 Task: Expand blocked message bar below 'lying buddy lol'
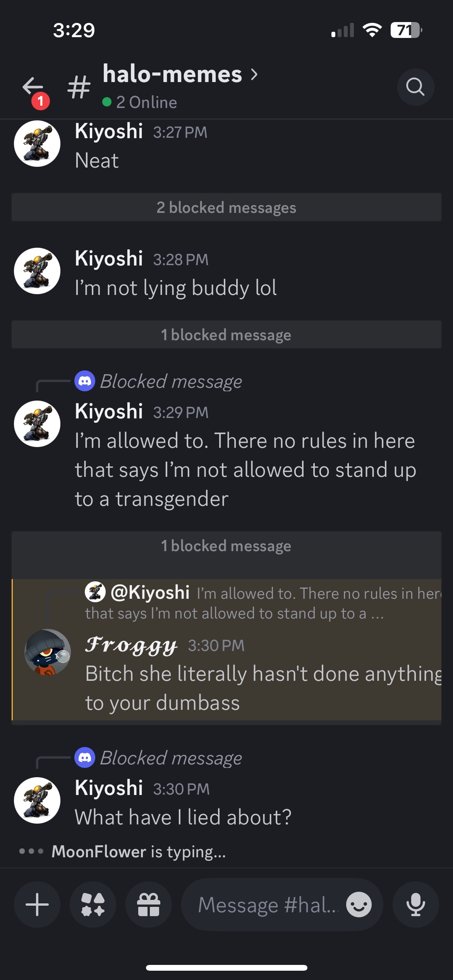point(226,334)
